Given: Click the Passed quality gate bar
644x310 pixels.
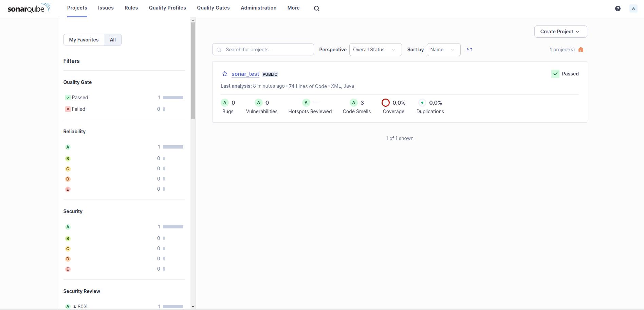Looking at the screenshot, I should [x=173, y=98].
